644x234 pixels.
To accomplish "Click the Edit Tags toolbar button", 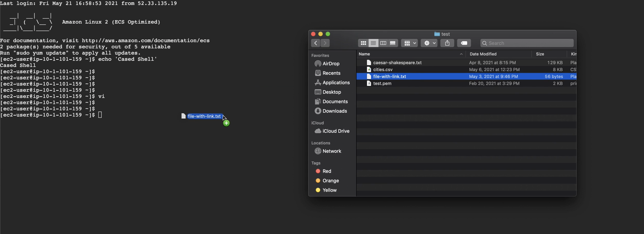I will (x=464, y=43).
